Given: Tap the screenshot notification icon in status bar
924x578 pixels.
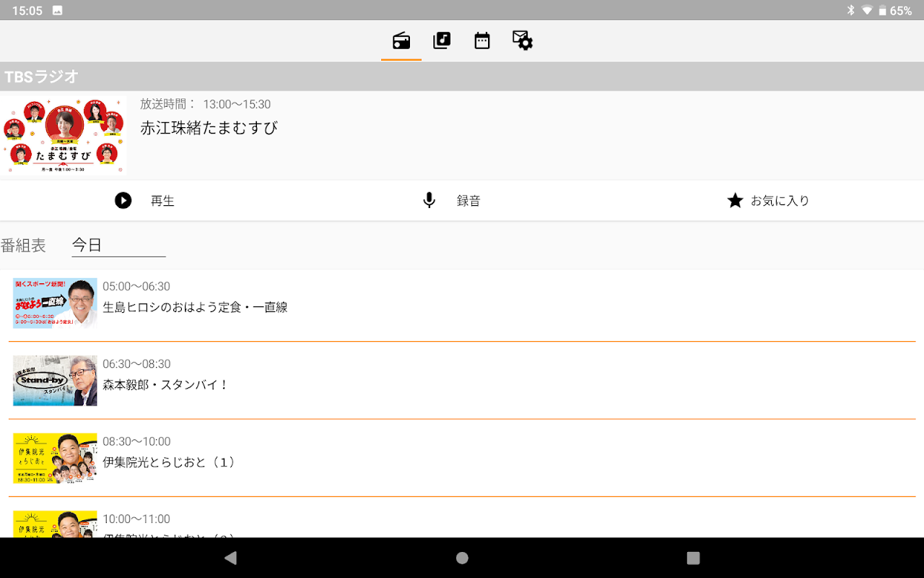Looking at the screenshot, I should tap(58, 11).
